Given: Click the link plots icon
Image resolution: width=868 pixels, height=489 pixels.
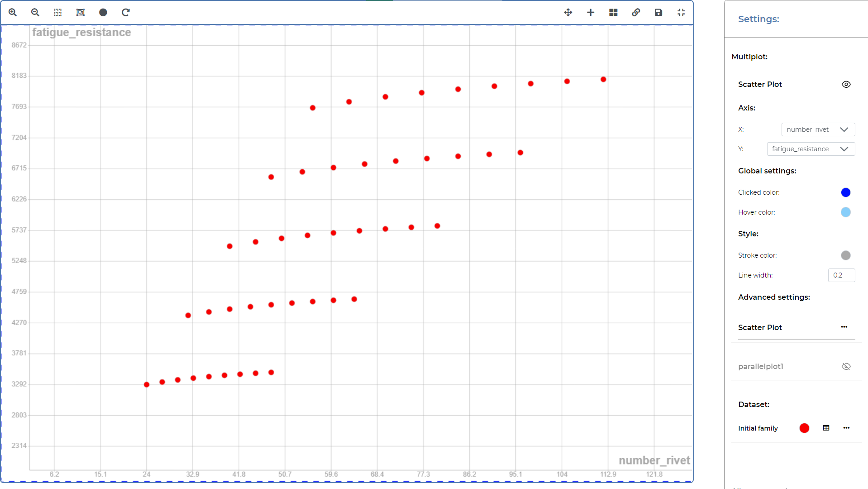Looking at the screenshot, I should coord(635,12).
